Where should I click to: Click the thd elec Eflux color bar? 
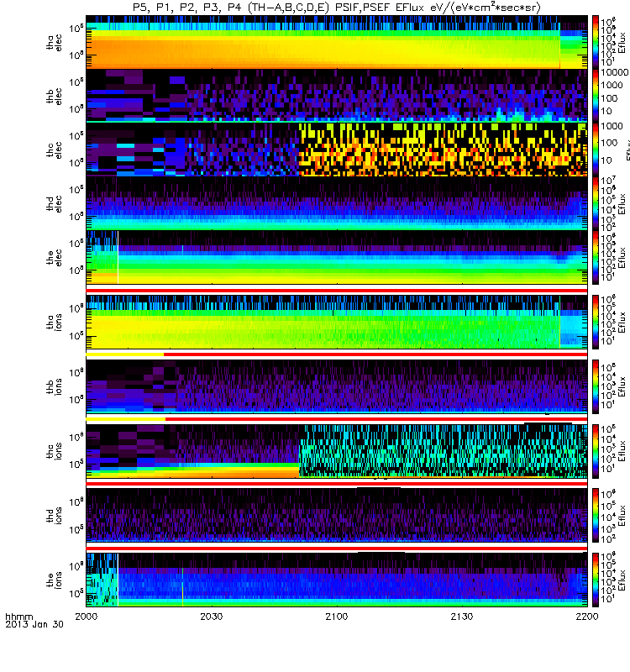pyautogui.click(x=596, y=203)
